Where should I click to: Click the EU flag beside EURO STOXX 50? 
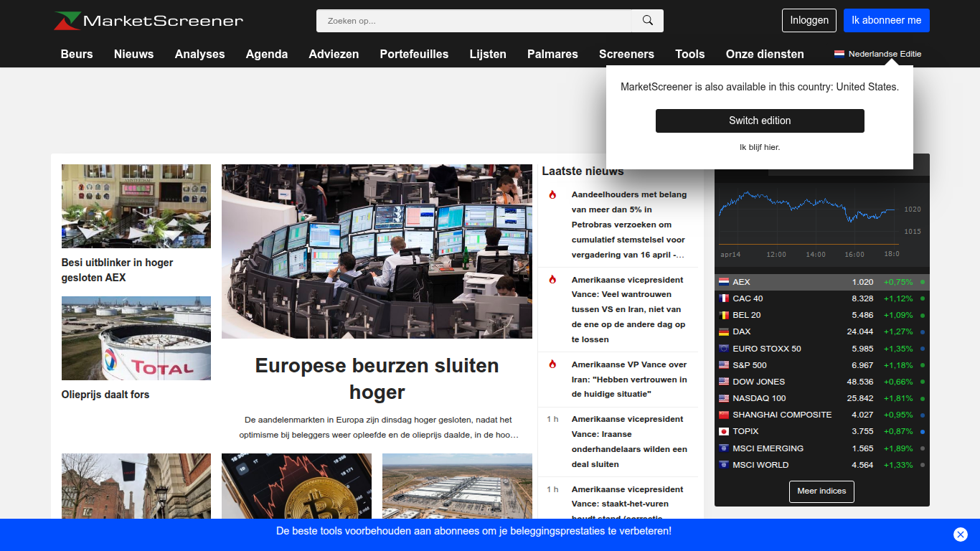click(724, 349)
